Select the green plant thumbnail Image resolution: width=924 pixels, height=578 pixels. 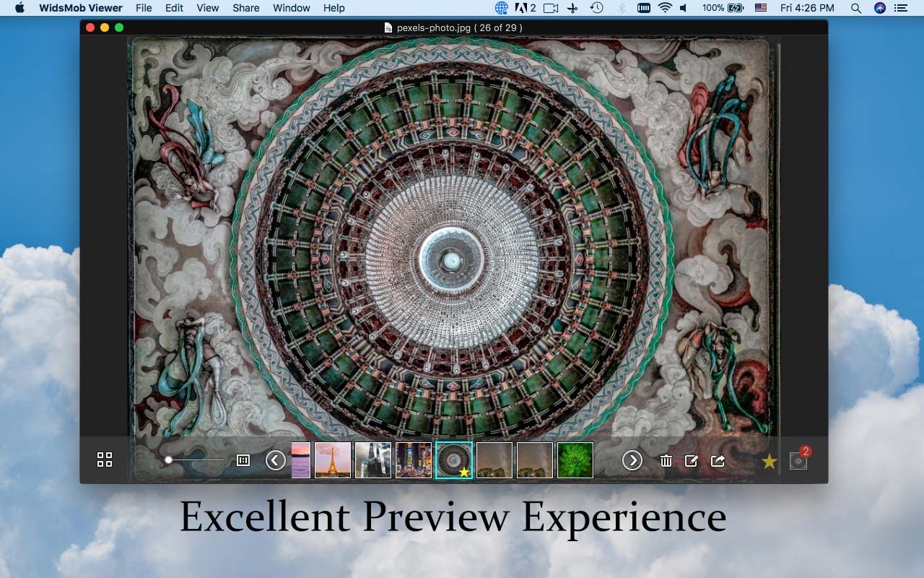tap(575, 460)
